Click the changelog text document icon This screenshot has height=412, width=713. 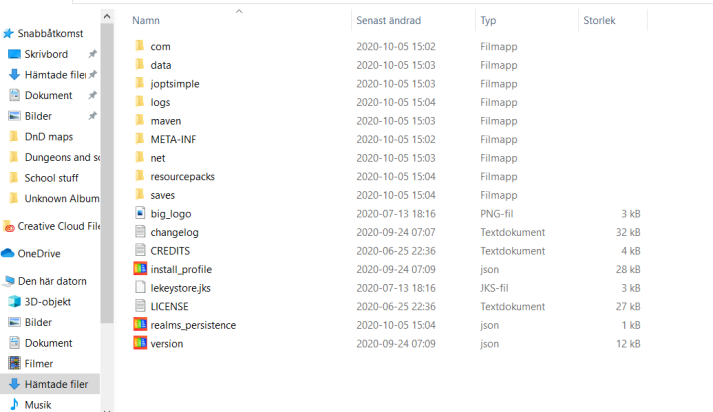point(140,232)
